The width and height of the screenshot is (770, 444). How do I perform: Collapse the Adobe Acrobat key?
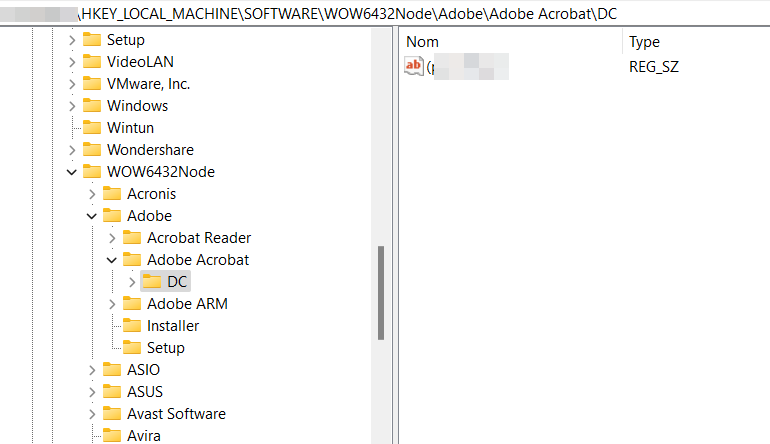tap(112, 260)
